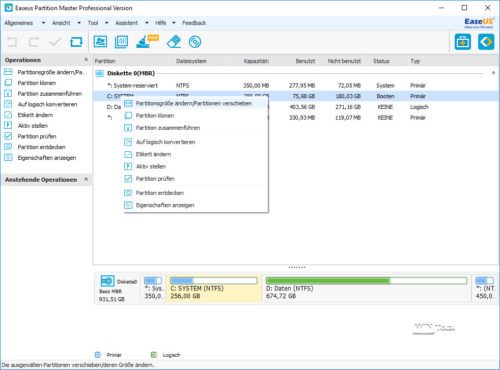Click the Aktiv stellen sidebar icon
500x370 pixels.
8,125
